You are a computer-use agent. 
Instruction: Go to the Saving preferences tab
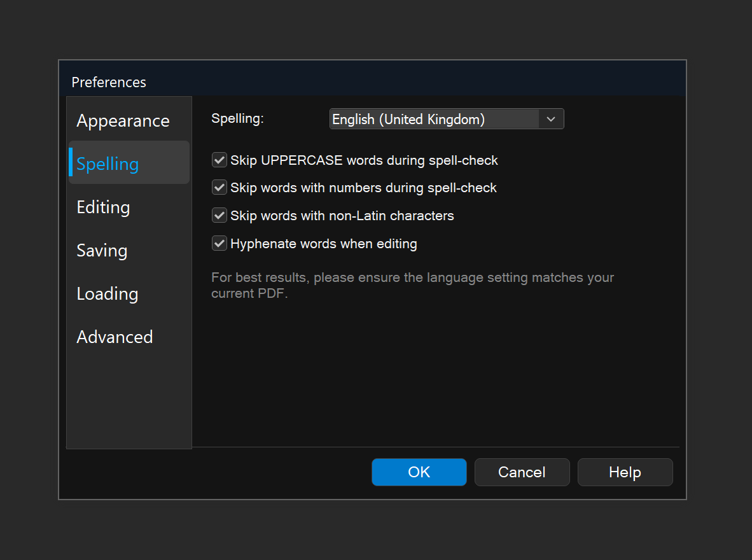coord(102,251)
